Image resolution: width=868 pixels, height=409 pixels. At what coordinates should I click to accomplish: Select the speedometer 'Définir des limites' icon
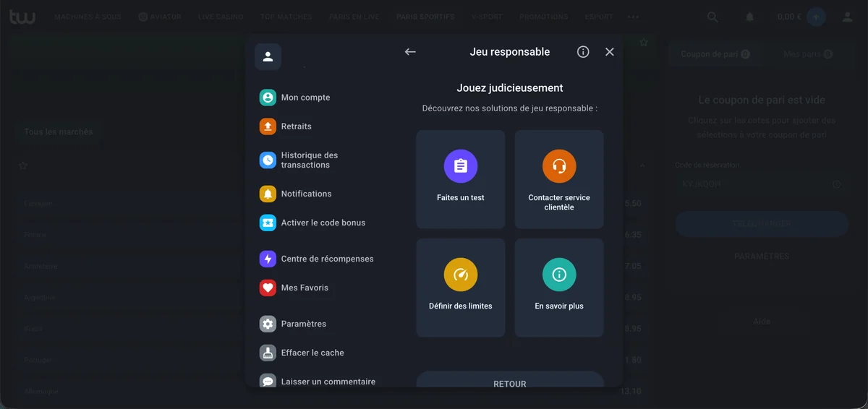click(461, 275)
